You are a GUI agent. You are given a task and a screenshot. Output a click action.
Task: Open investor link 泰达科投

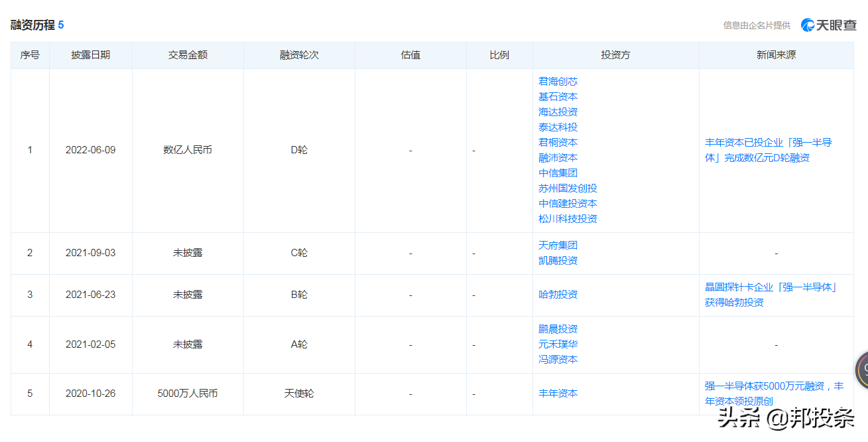coord(558,127)
